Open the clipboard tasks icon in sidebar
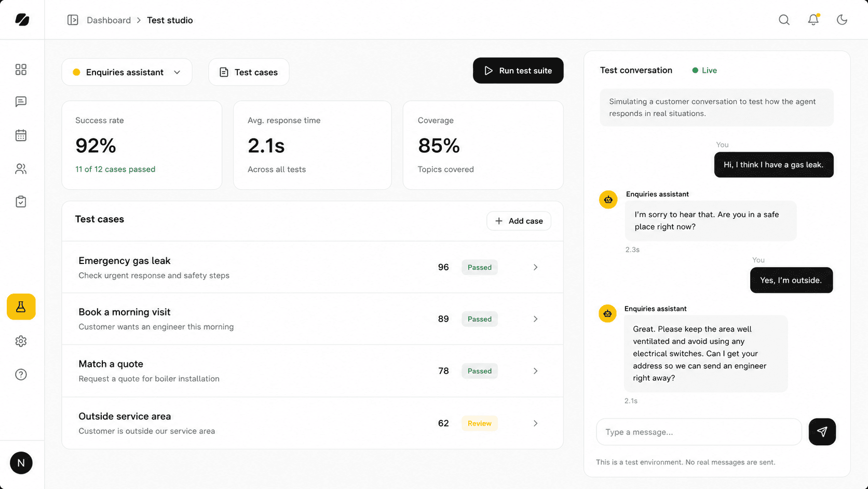 coord(21,202)
